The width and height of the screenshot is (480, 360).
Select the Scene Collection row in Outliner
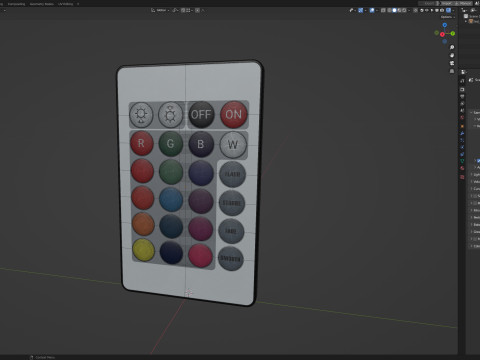[x=472, y=16]
